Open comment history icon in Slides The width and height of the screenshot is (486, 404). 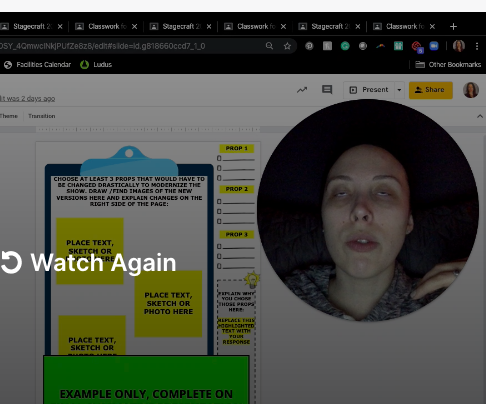tap(327, 90)
